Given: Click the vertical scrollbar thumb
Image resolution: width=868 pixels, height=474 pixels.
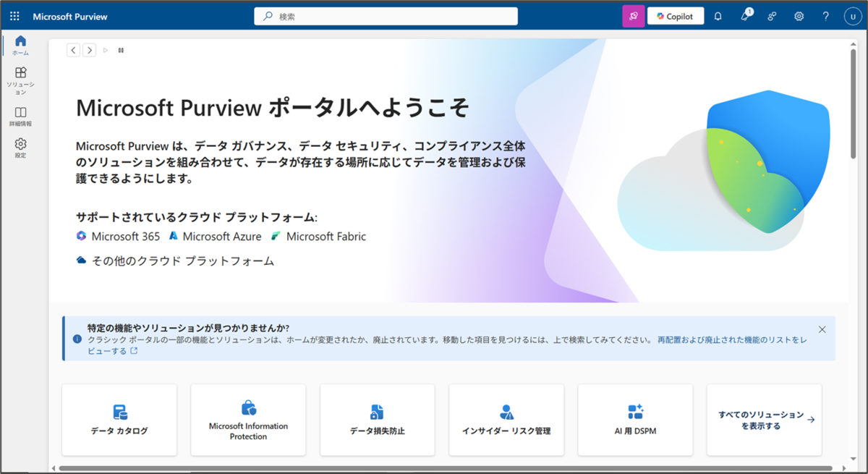Looking at the screenshot, I should (854, 103).
